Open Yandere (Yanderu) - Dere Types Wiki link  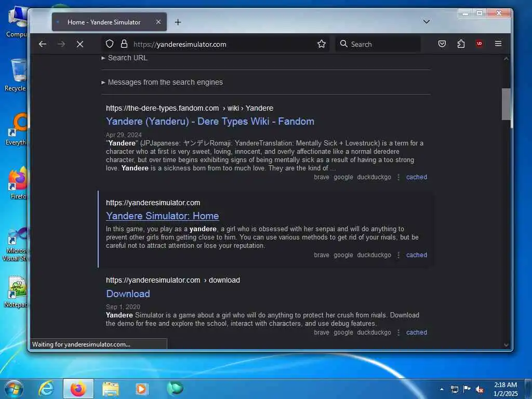[210, 122]
